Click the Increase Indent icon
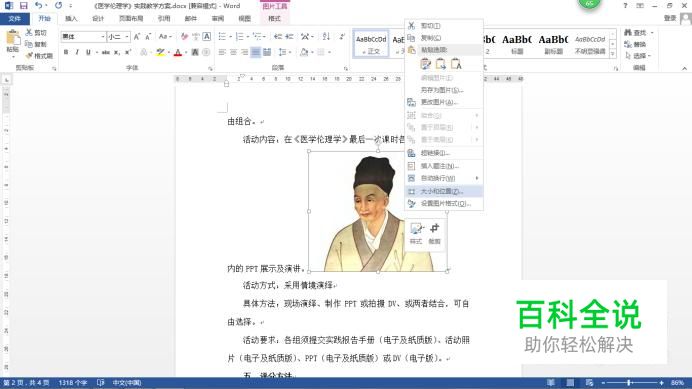This screenshot has width=692, height=389. coord(290,37)
